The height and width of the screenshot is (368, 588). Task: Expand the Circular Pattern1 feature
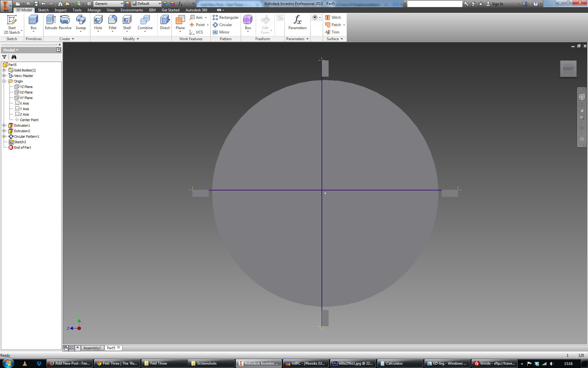tap(4, 136)
